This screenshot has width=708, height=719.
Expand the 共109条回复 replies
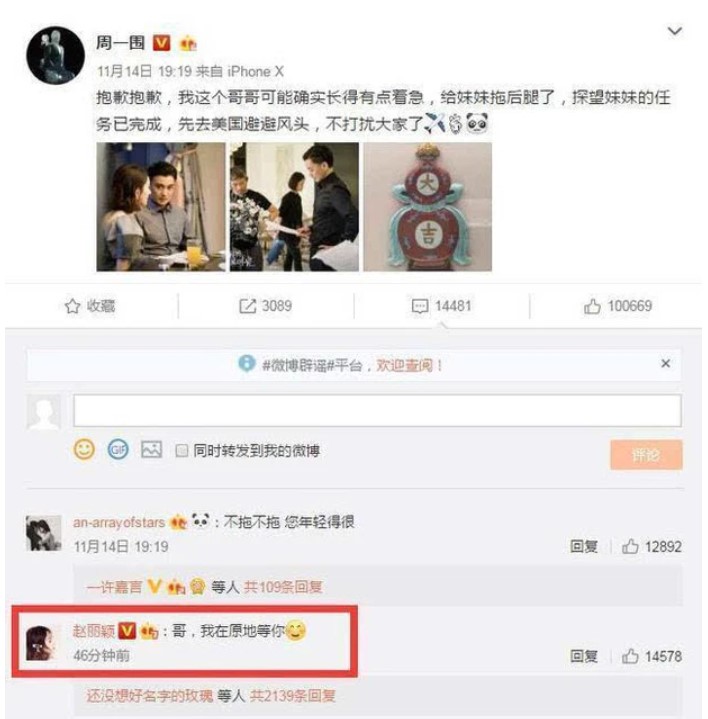(283, 587)
